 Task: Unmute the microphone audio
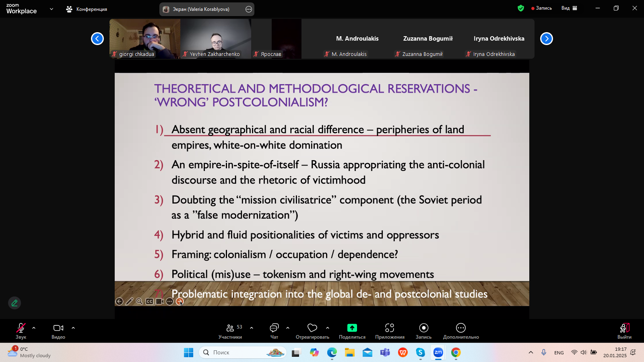21,328
